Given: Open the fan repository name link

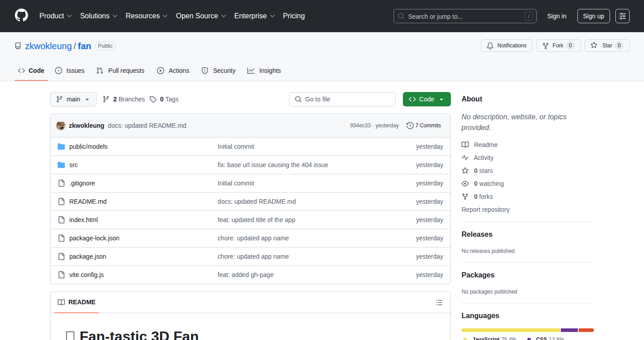Looking at the screenshot, I should pyautogui.click(x=85, y=46).
